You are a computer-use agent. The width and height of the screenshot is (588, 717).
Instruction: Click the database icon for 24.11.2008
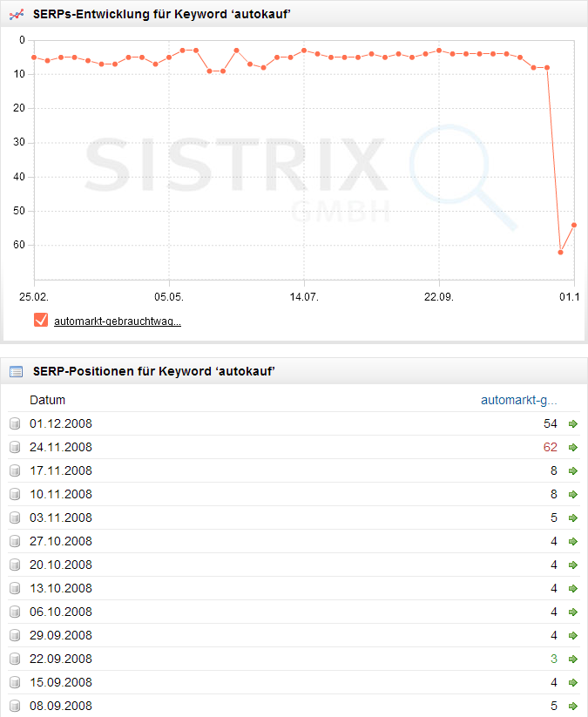pos(15,448)
